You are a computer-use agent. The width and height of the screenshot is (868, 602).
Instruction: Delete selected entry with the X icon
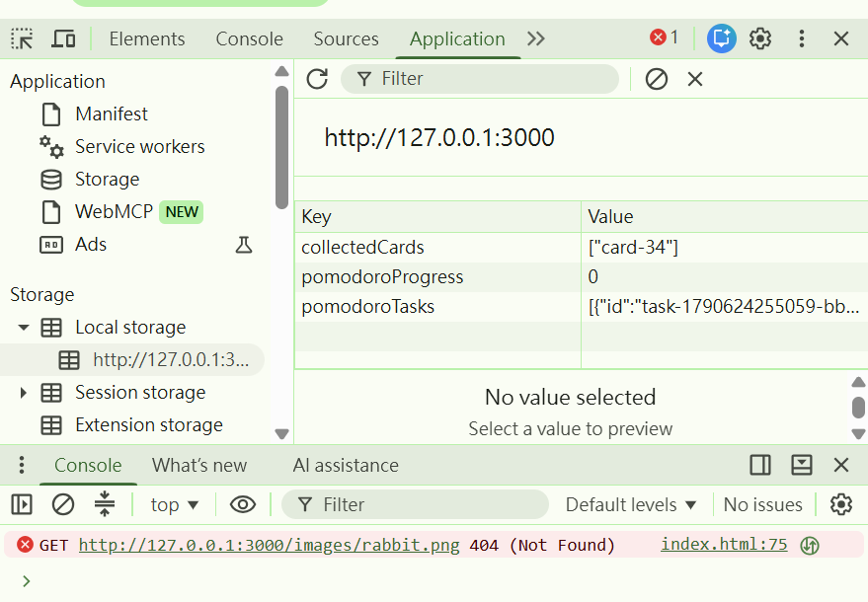click(x=695, y=79)
